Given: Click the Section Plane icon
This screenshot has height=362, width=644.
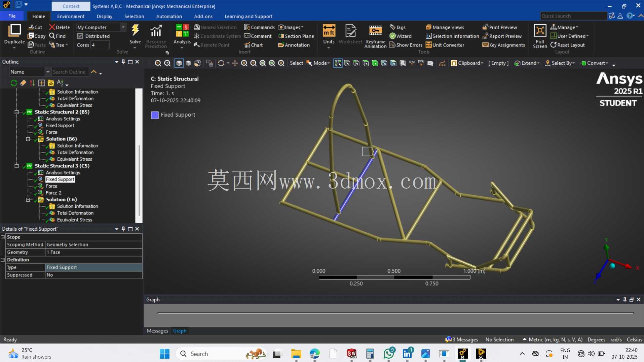Looking at the screenshot, I should click(281, 36).
